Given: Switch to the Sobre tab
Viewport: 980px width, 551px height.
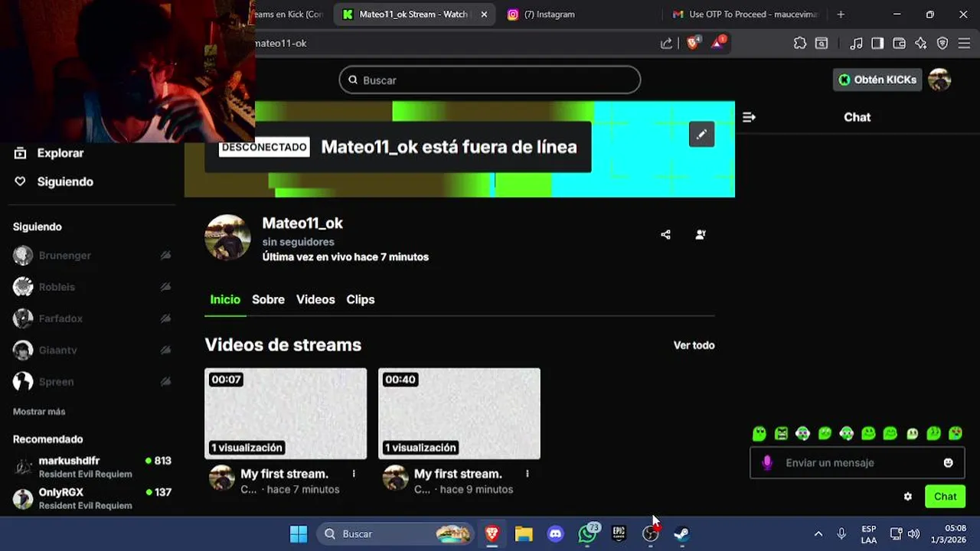Looking at the screenshot, I should tap(268, 300).
